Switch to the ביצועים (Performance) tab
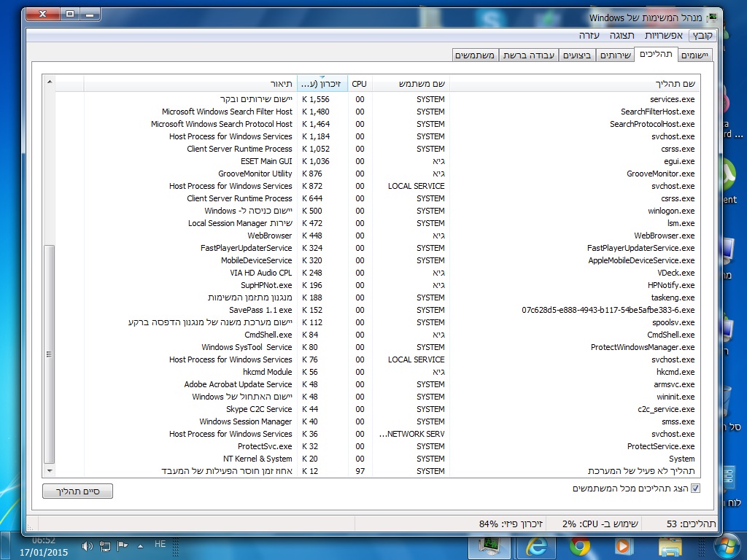Viewport: 747px width, 560px height. pyautogui.click(x=577, y=55)
